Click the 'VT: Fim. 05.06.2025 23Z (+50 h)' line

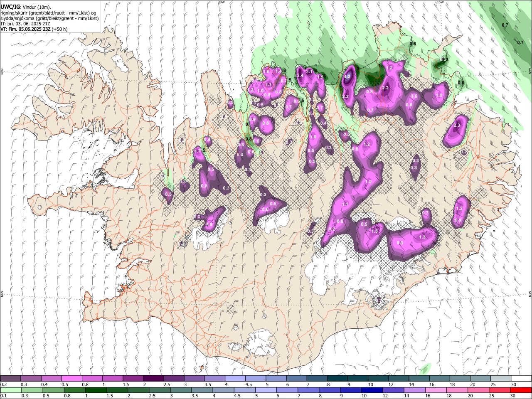pos(34,29)
